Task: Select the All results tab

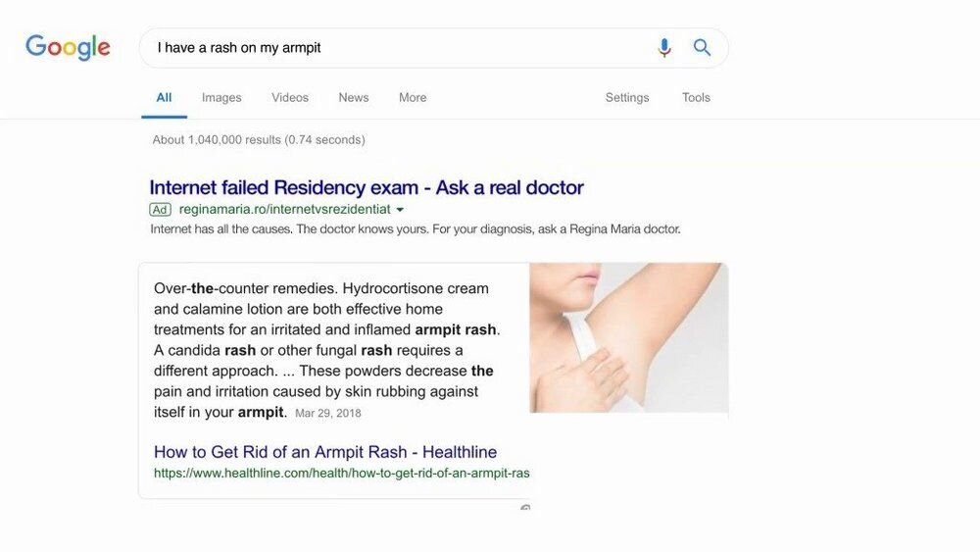Action: tap(164, 97)
